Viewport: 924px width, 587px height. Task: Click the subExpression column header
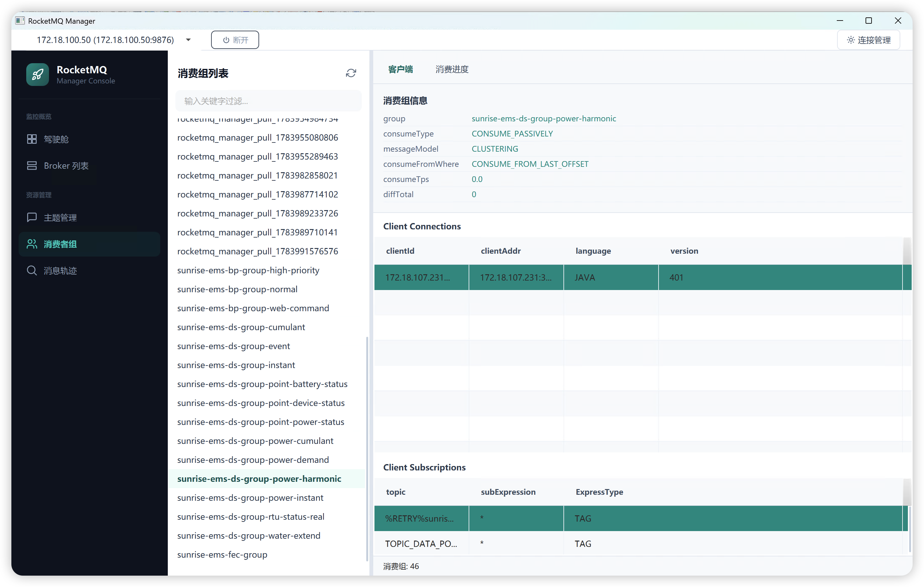click(516, 492)
